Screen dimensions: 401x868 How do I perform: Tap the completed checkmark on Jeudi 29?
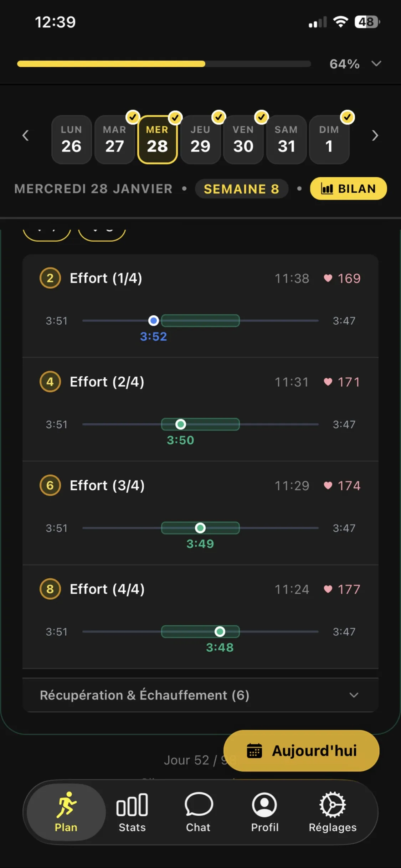pos(219,117)
